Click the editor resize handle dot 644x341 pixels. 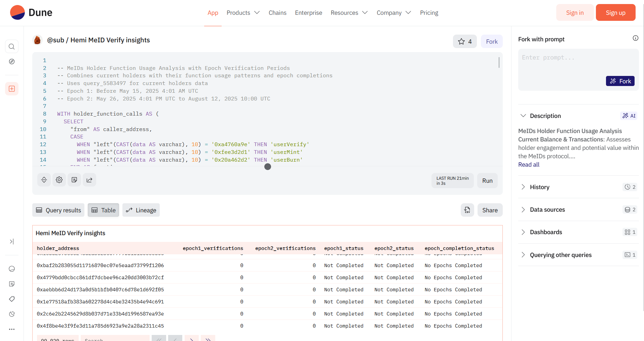pyautogui.click(x=268, y=167)
